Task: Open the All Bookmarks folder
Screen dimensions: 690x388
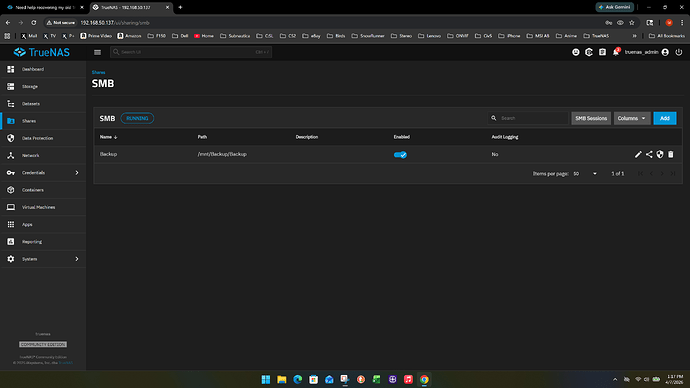Action: pyautogui.click(x=667, y=36)
